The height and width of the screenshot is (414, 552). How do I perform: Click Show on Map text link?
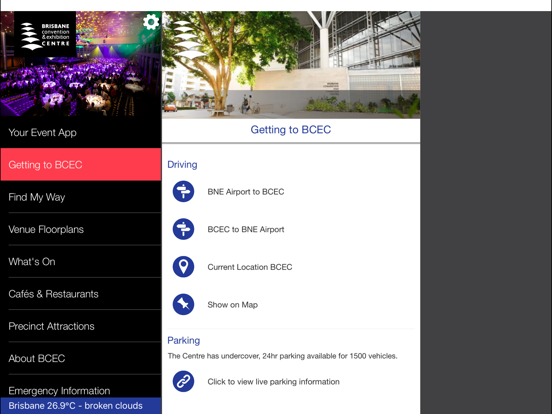coord(233,305)
